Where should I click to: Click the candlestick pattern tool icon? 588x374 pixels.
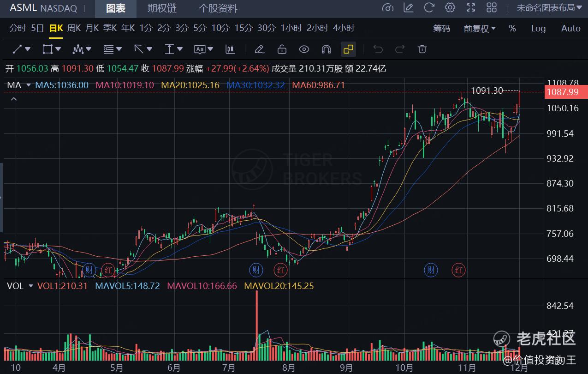click(230, 49)
